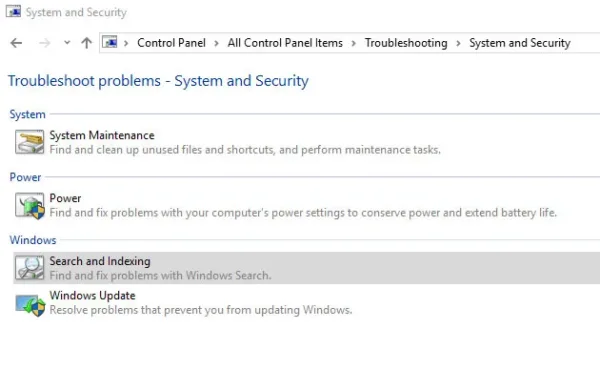
Task: Run the Search and Indexing troubleshooter
Action: point(100,261)
